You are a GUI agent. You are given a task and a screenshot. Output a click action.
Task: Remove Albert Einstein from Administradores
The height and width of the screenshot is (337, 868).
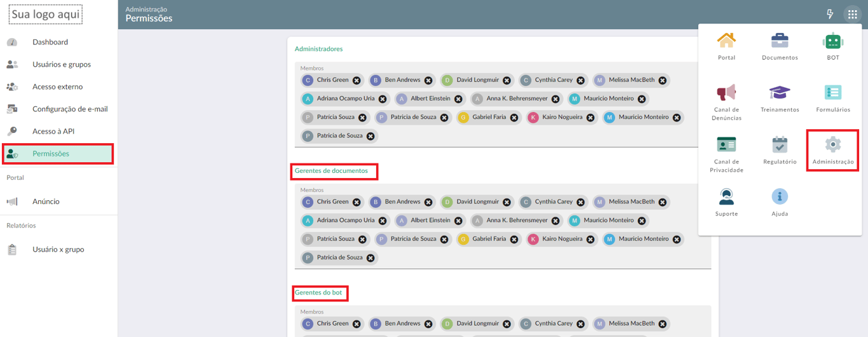[x=458, y=99]
